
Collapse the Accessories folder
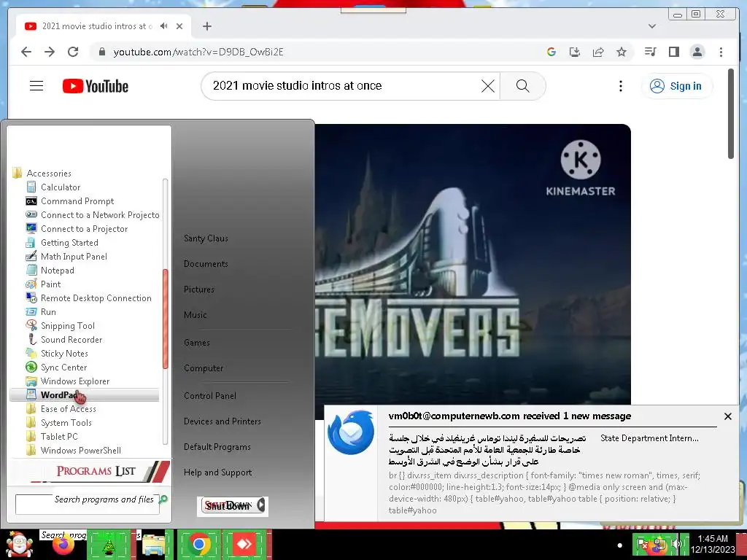[x=49, y=174]
